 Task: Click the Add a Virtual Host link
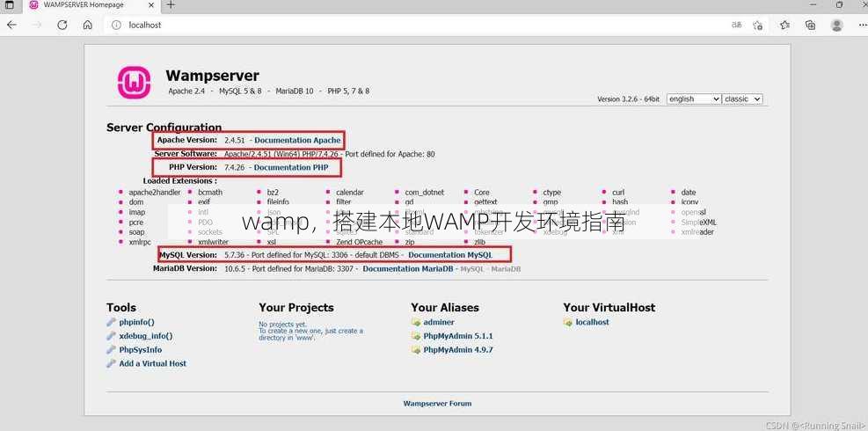click(153, 363)
